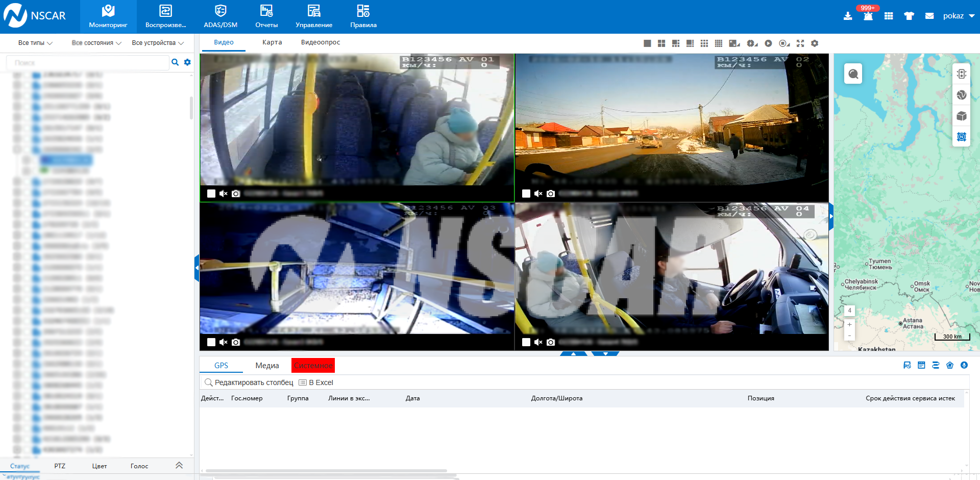980x480 pixels.
Task: Open the stop-all videos dropdown icon
Action: coord(785,43)
